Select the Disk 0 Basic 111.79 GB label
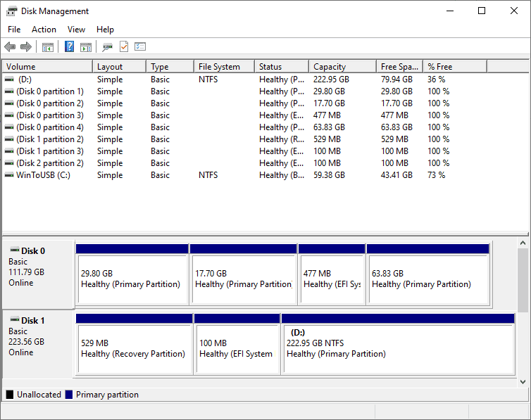 coord(38,274)
